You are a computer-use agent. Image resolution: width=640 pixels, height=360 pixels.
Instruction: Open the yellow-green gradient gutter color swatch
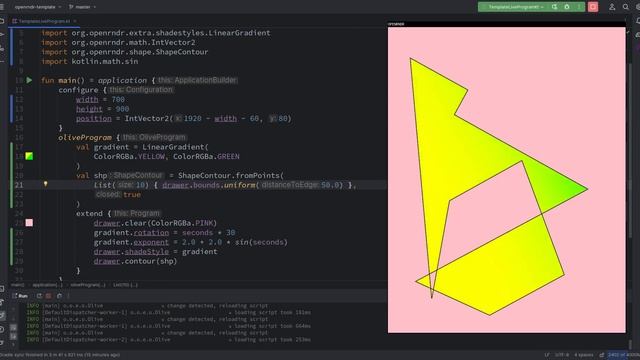(29, 156)
